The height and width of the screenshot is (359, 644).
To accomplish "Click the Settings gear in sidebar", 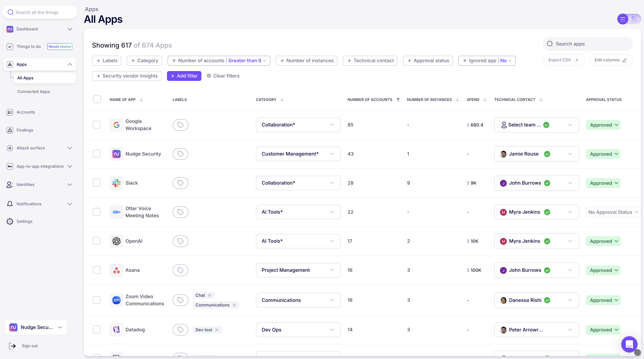I will coord(10,221).
